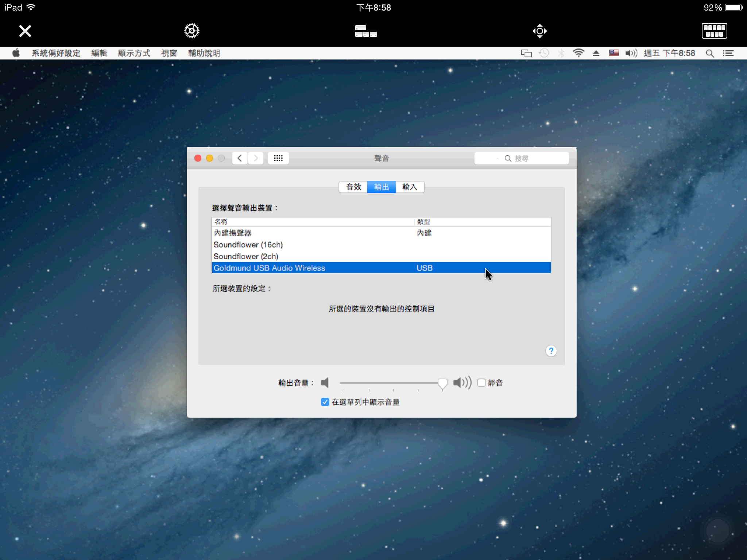Close the remote session with X icon
Screen dimensions: 747x560
tap(25, 31)
